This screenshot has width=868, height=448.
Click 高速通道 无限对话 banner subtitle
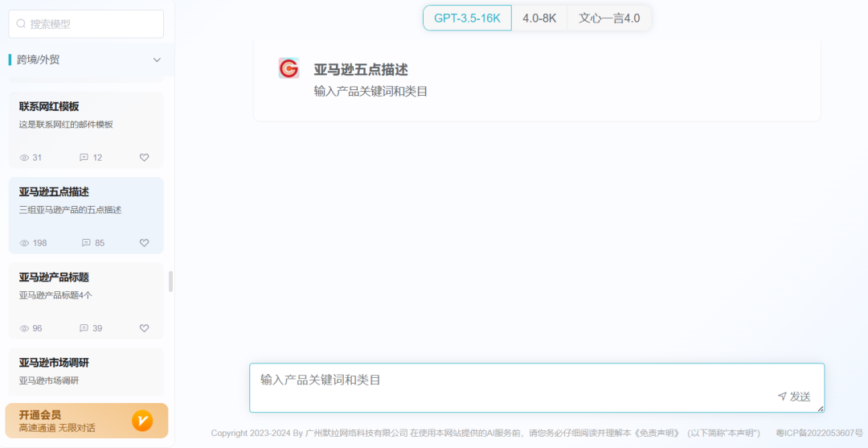pos(57,428)
